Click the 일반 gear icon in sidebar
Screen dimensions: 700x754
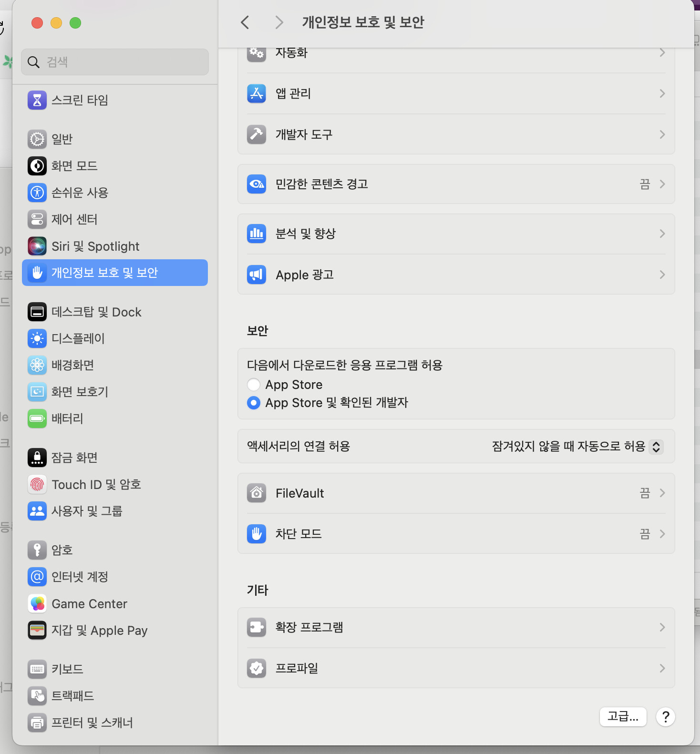coord(37,139)
